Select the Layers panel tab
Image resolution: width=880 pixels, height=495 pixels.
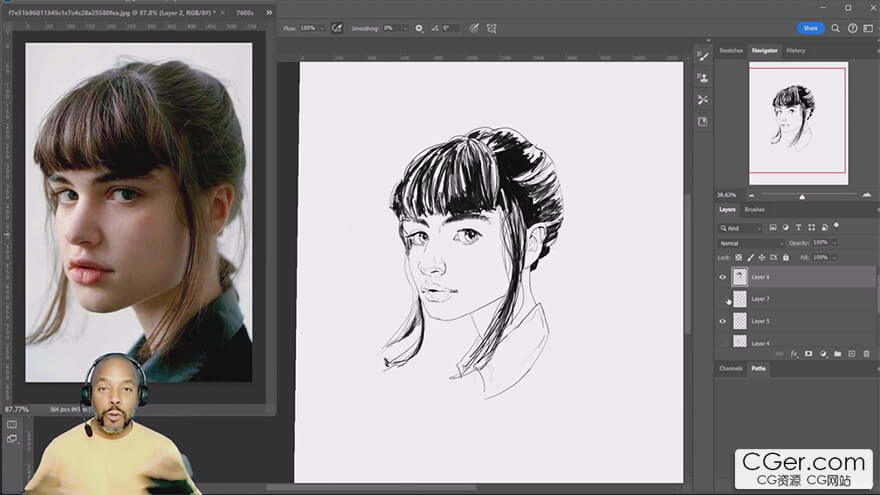727,209
